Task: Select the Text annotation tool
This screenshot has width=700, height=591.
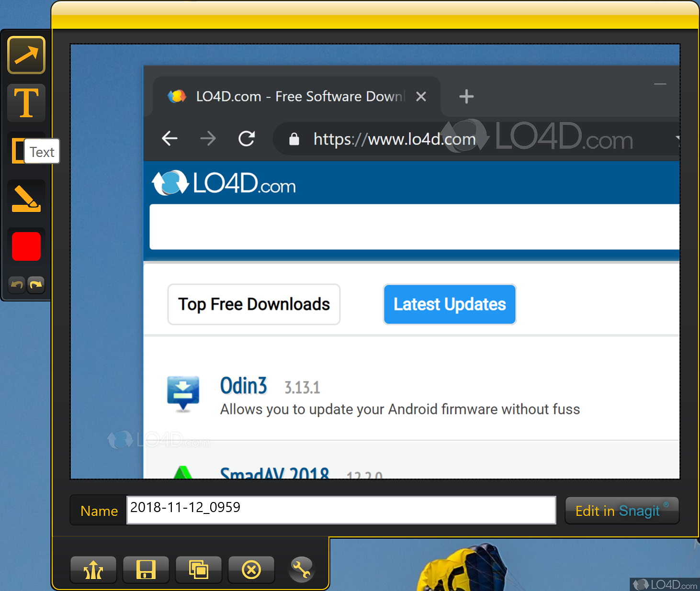Action: tap(26, 103)
